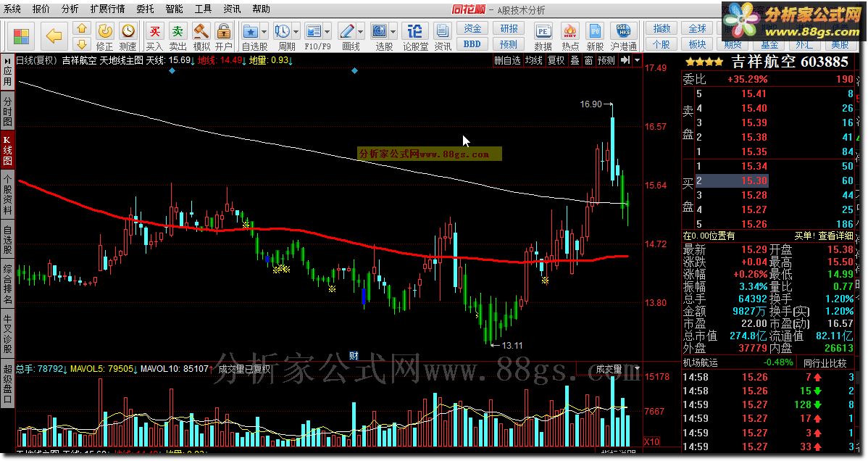The width and height of the screenshot is (868, 461).
Task: Click the F10/F9 info icon
Action: (x=314, y=31)
